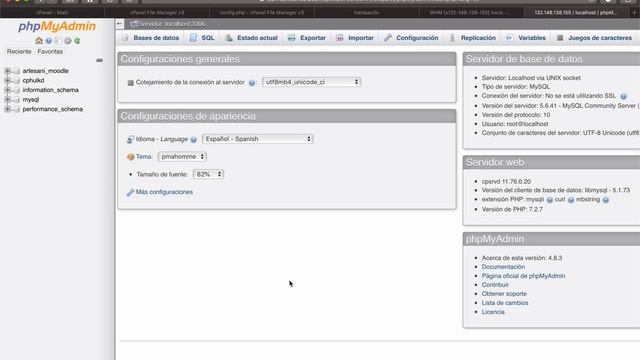Screen dimensions: 640x360
Task: Click the Servidor: localhost:3306 breadcrumb
Action: click(171, 24)
